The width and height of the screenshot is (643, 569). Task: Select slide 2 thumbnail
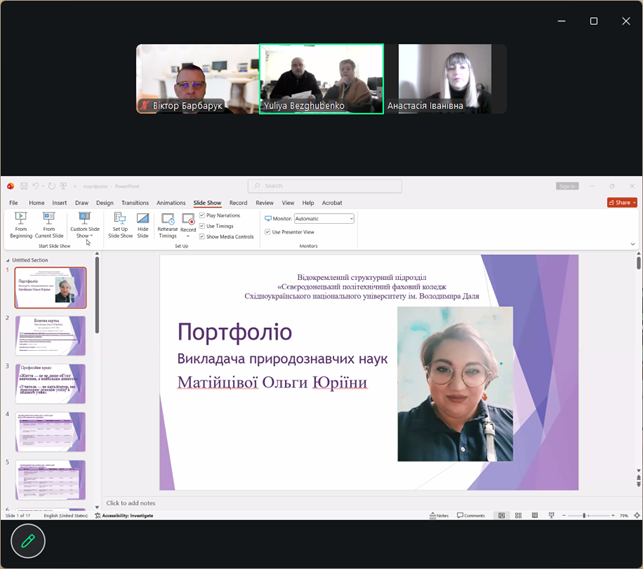pos(50,336)
